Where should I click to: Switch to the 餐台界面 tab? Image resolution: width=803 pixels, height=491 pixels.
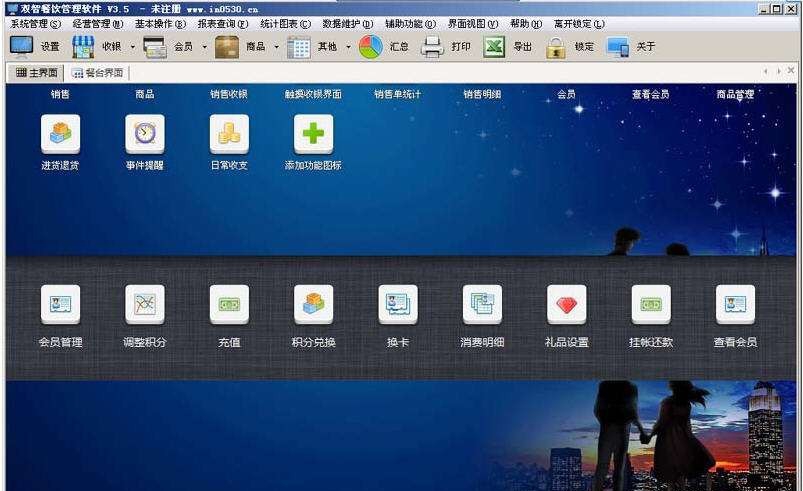97,73
